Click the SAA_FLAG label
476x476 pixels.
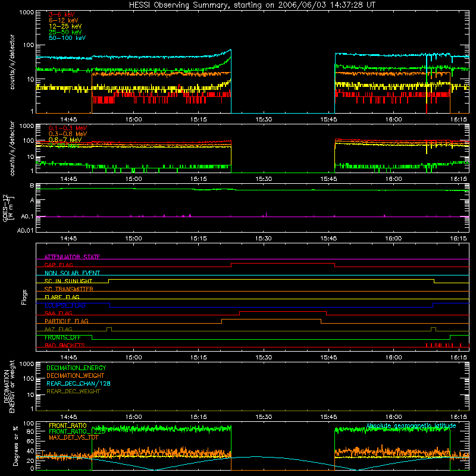[58, 313]
